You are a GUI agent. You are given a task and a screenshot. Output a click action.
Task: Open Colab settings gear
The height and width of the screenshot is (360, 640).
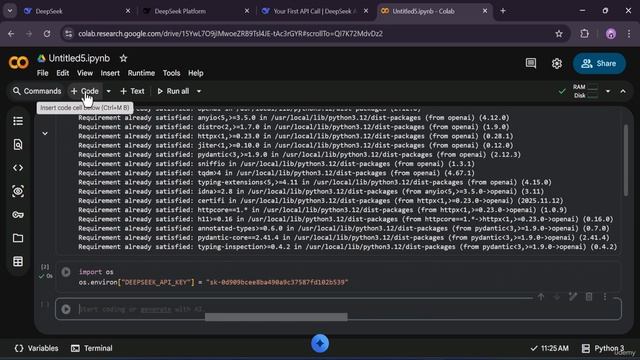point(557,63)
